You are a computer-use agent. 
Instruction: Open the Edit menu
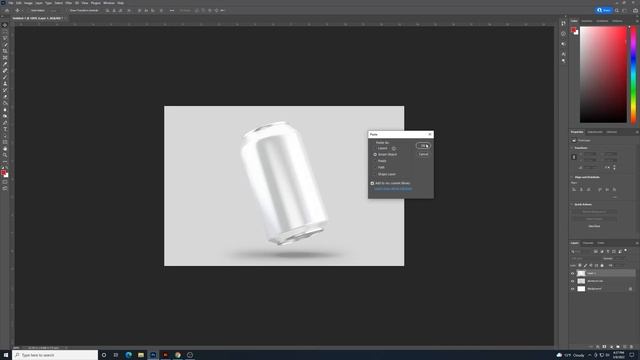(x=18, y=3)
